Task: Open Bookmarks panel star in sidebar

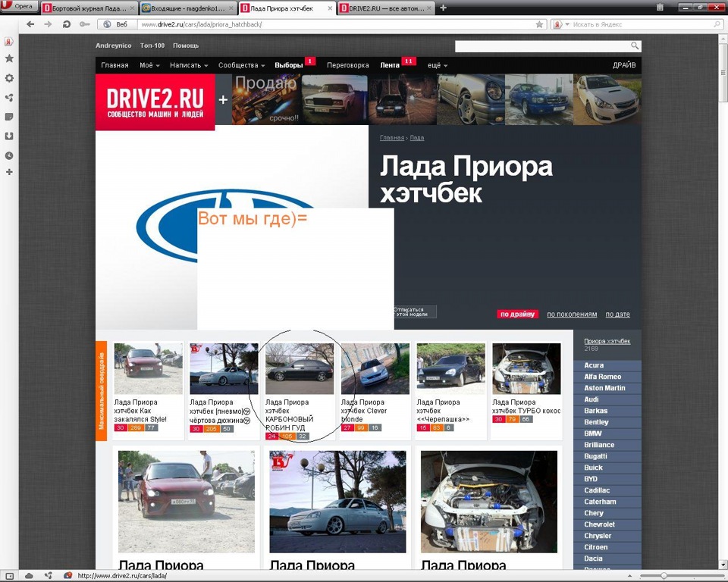Action: click(x=9, y=58)
